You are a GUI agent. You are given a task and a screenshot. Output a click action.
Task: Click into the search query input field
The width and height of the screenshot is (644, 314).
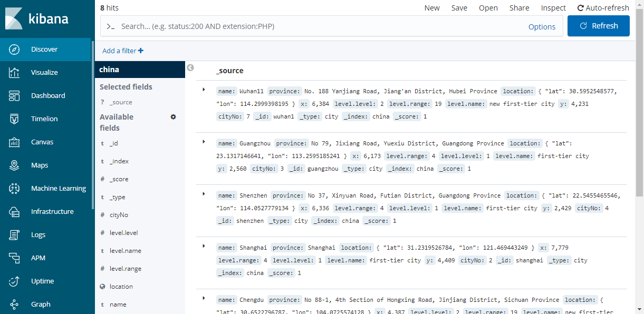(x=316, y=26)
